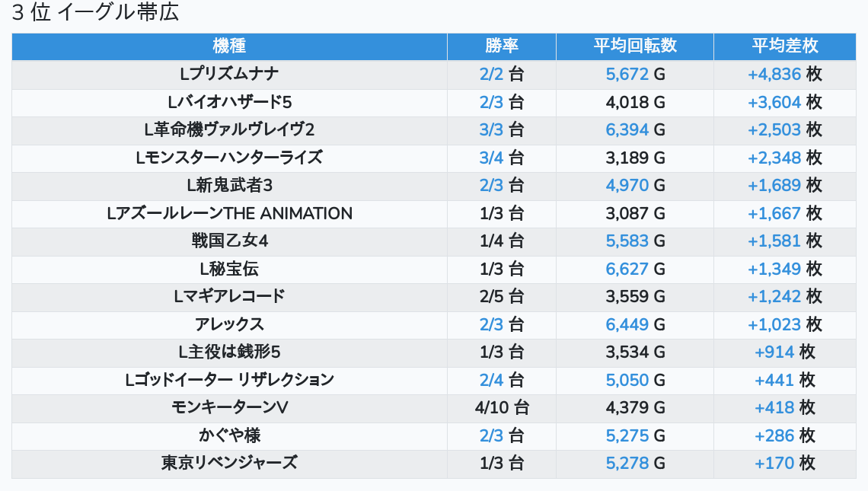Click the 3位 イーグル帯広 heading
Screen dimensions: 868x491
(x=96, y=13)
